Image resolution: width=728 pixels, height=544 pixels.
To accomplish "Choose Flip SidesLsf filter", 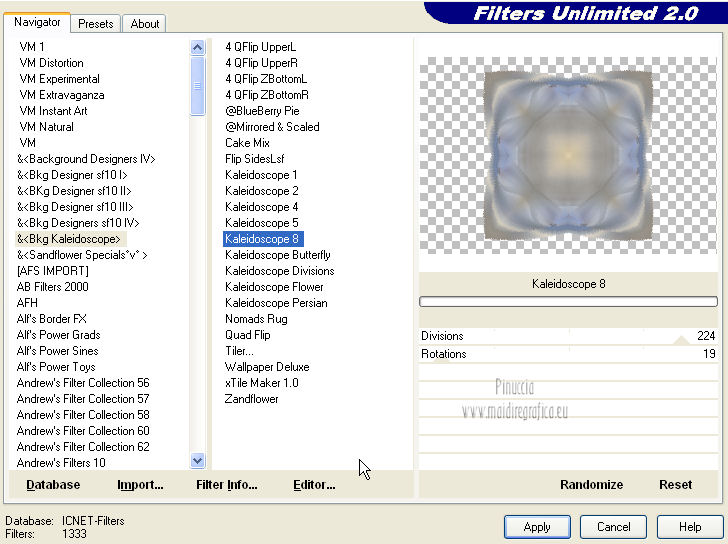I will click(x=254, y=159).
